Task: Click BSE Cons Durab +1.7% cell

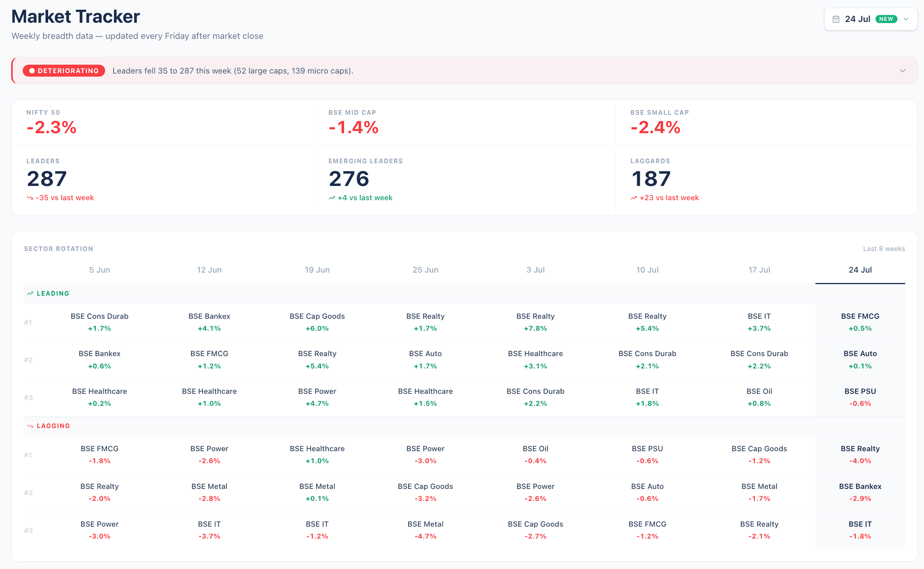Action: [x=100, y=322]
